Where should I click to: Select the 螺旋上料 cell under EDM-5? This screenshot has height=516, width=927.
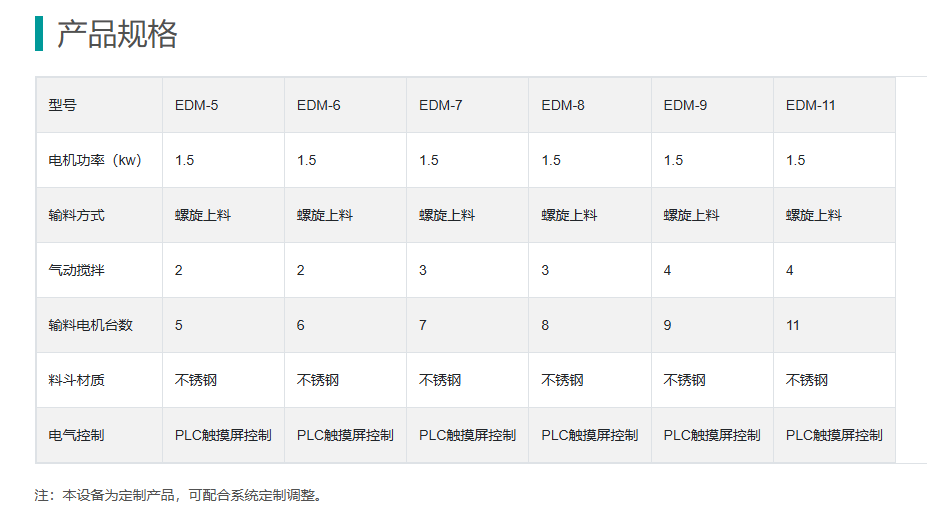pos(203,215)
